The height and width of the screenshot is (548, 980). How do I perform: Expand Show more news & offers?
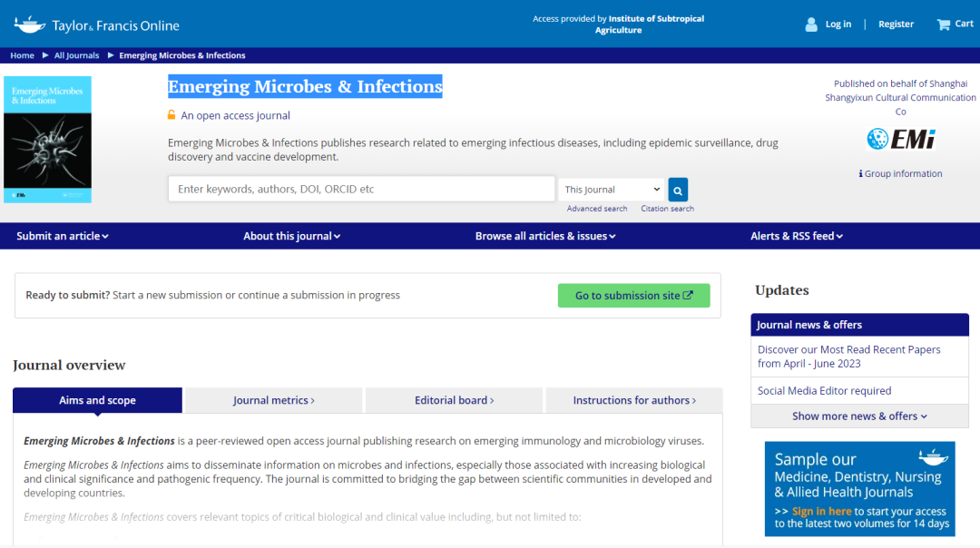(859, 416)
